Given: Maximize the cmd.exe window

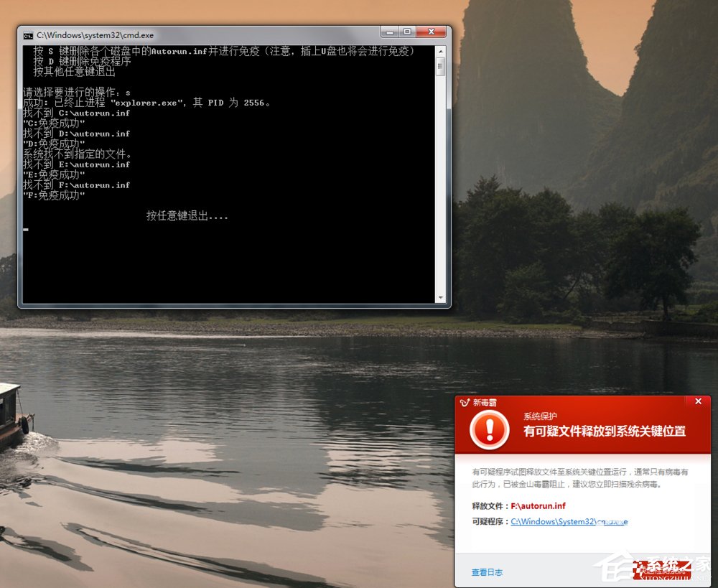Looking at the screenshot, I should (x=407, y=32).
